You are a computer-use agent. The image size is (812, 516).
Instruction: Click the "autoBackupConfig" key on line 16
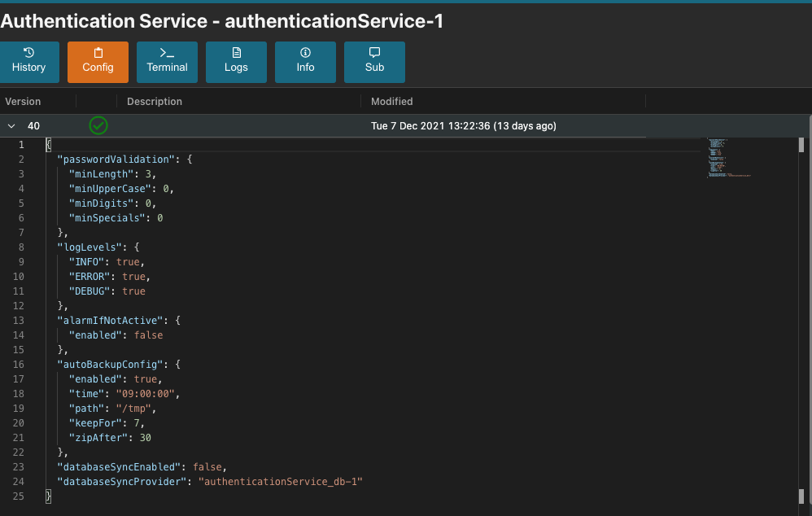[x=111, y=364]
